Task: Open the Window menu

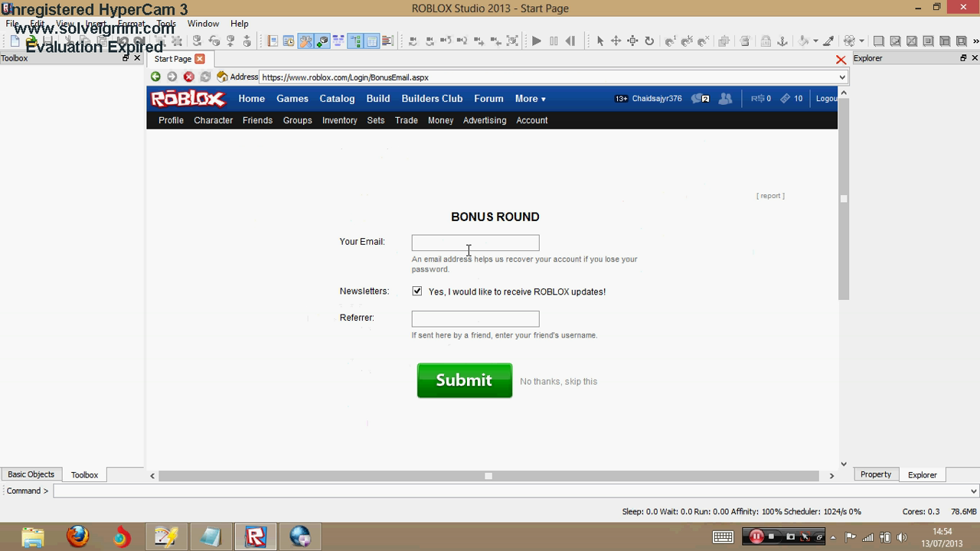Action: (203, 24)
